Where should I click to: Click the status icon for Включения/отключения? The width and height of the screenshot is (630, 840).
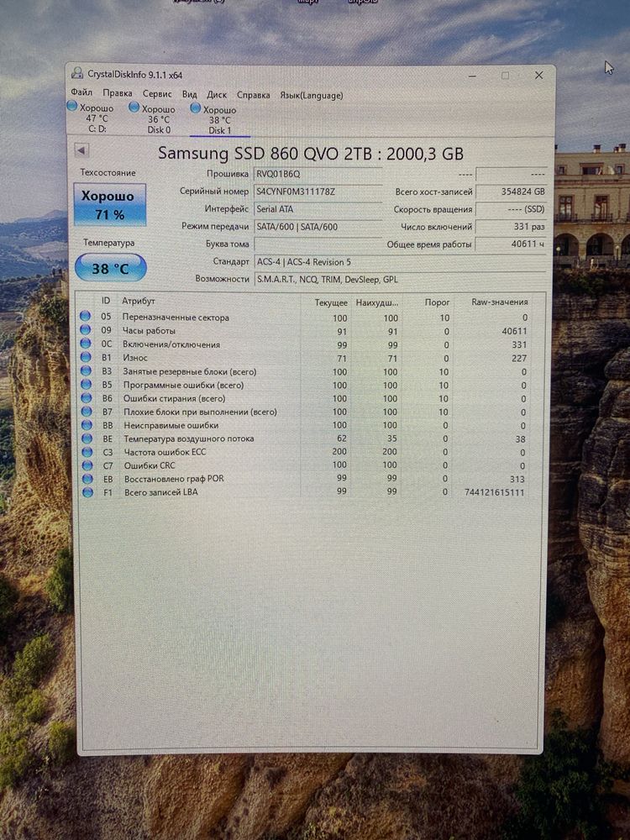pos(85,344)
